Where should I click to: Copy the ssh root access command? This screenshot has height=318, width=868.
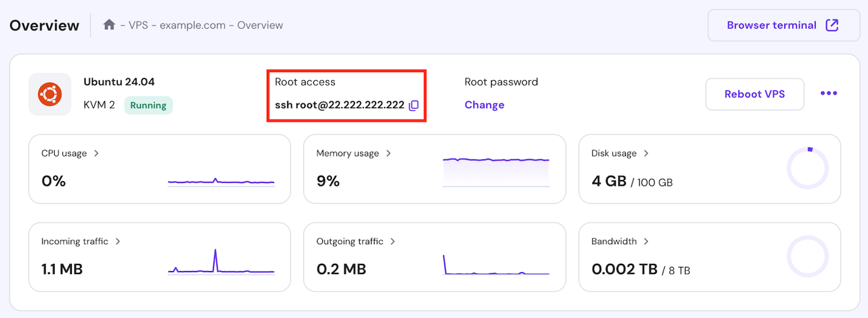(414, 106)
